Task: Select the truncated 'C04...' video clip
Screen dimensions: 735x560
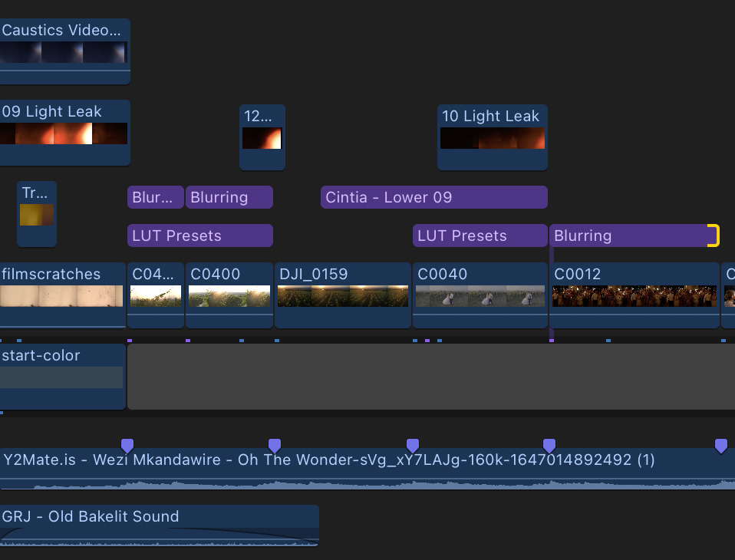Action: 156,295
